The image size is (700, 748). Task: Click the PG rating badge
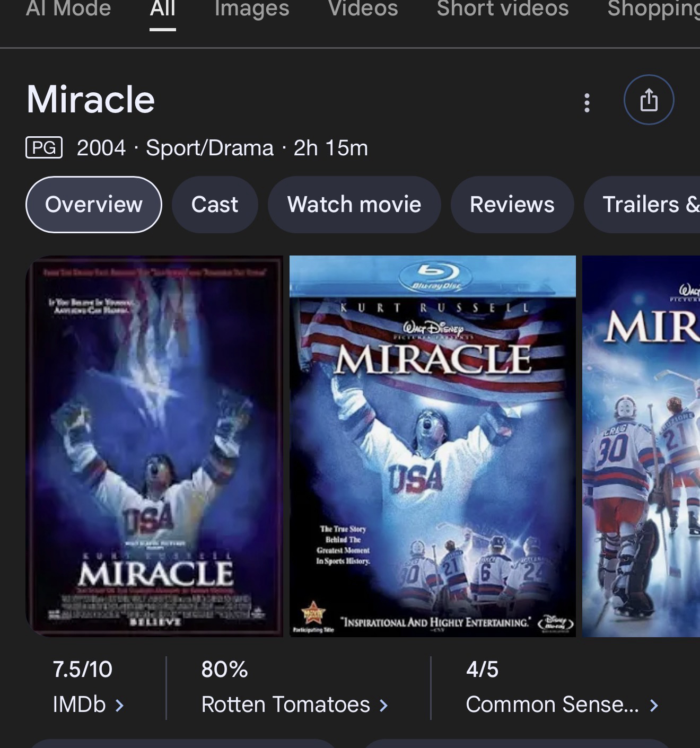[x=44, y=147]
